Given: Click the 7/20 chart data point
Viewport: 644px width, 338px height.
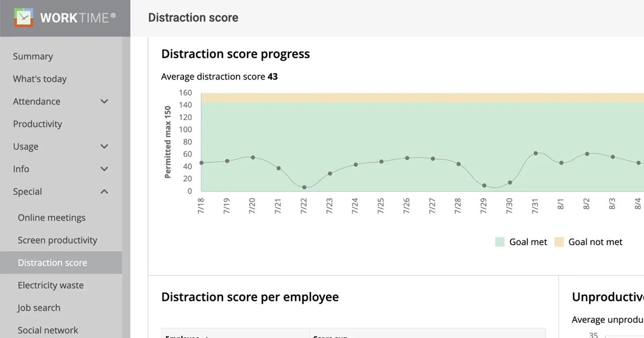Looking at the screenshot, I should click(253, 158).
